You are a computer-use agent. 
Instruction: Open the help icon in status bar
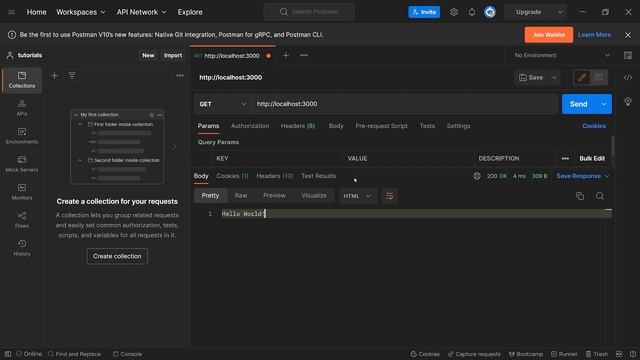[x=632, y=354]
